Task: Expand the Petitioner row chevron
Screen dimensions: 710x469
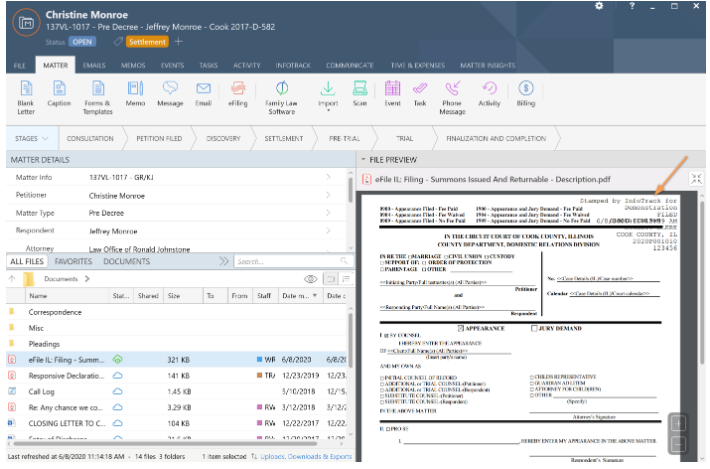Action: pyautogui.click(x=328, y=195)
